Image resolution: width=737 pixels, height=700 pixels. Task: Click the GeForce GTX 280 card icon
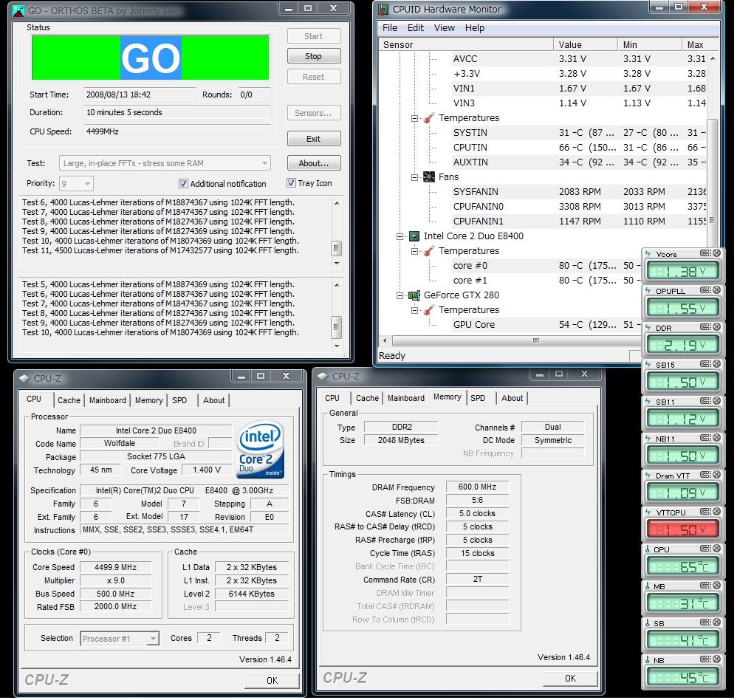414,295
